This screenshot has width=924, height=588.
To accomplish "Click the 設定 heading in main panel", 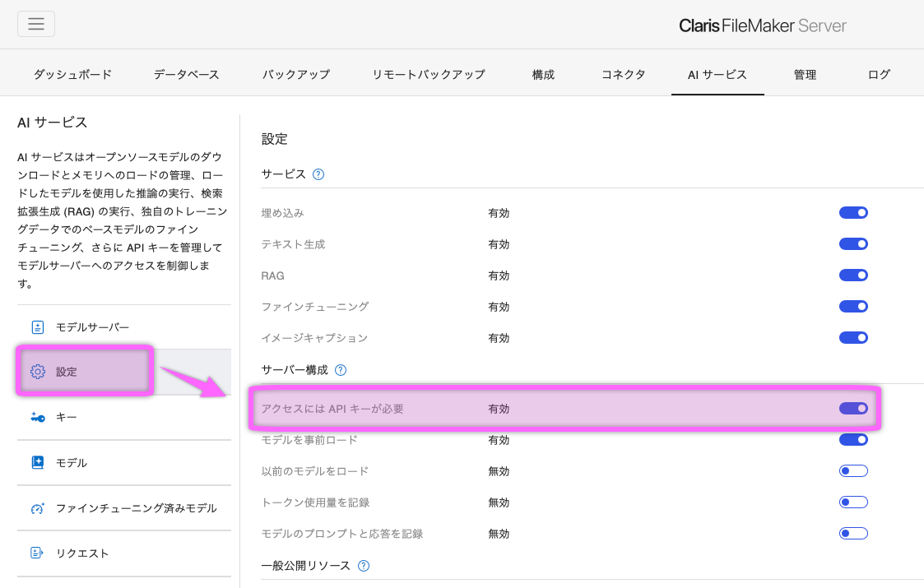I will [275, 139].
